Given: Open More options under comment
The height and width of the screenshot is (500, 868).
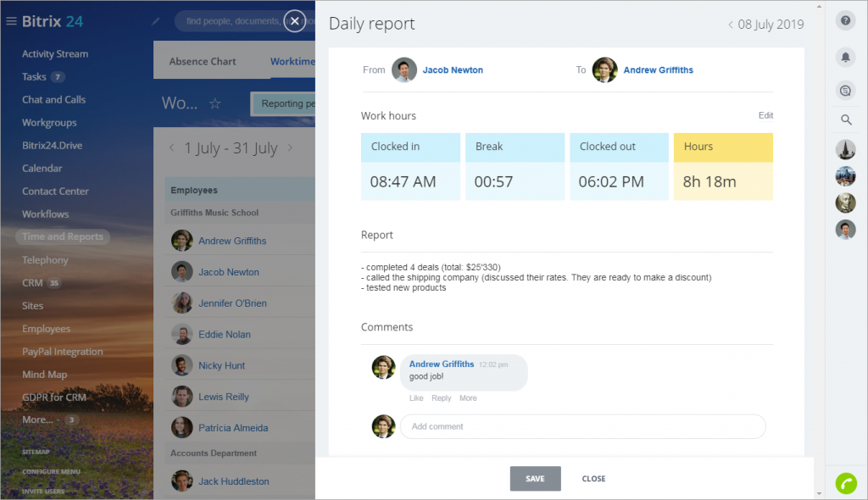Looking at the screenshot, I should point(468,398).
